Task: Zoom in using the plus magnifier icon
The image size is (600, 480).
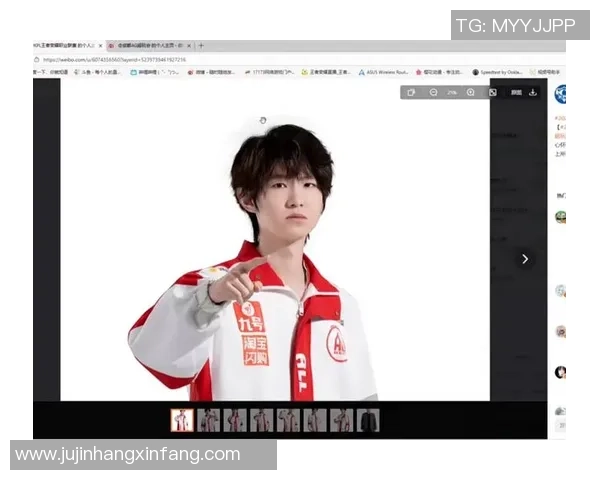Action: (x=471, y=92)
